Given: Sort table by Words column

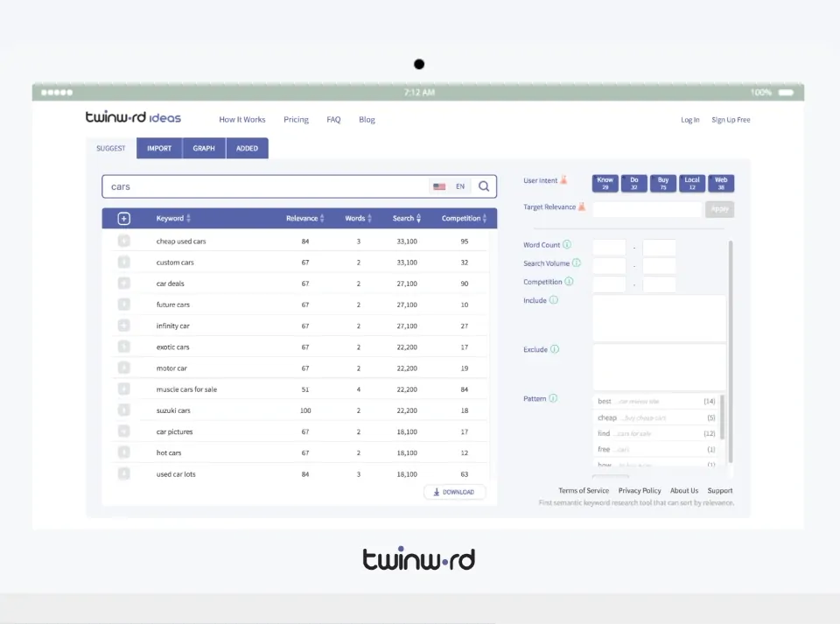Looking at the screenshot, I should click(359, 219).
